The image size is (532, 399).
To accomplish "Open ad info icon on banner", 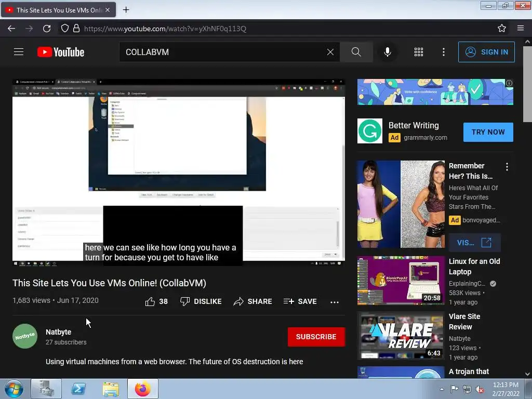I will click(x=509, y=83).
